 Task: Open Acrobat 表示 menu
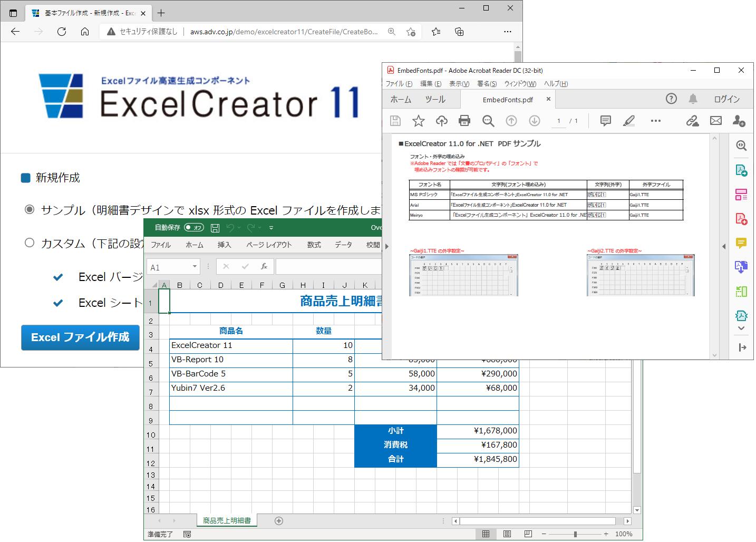pyautogui.click(x=459, y=84)
